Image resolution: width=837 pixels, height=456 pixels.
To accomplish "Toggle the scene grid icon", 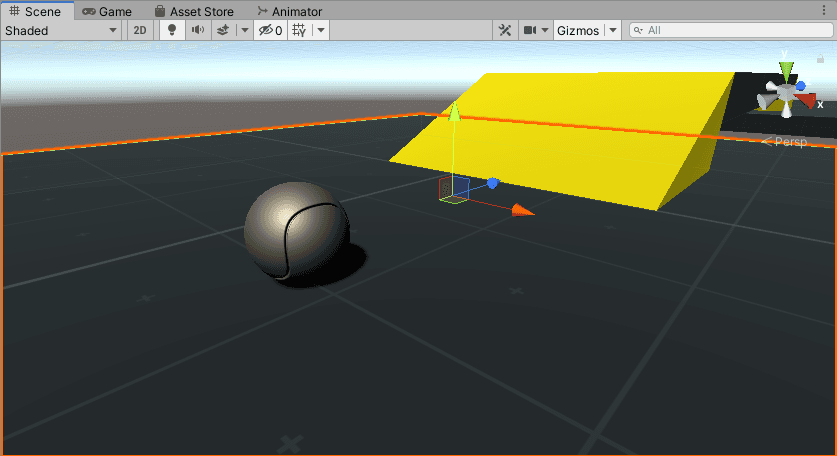I will pyautogui.click(x=299, y=30).
